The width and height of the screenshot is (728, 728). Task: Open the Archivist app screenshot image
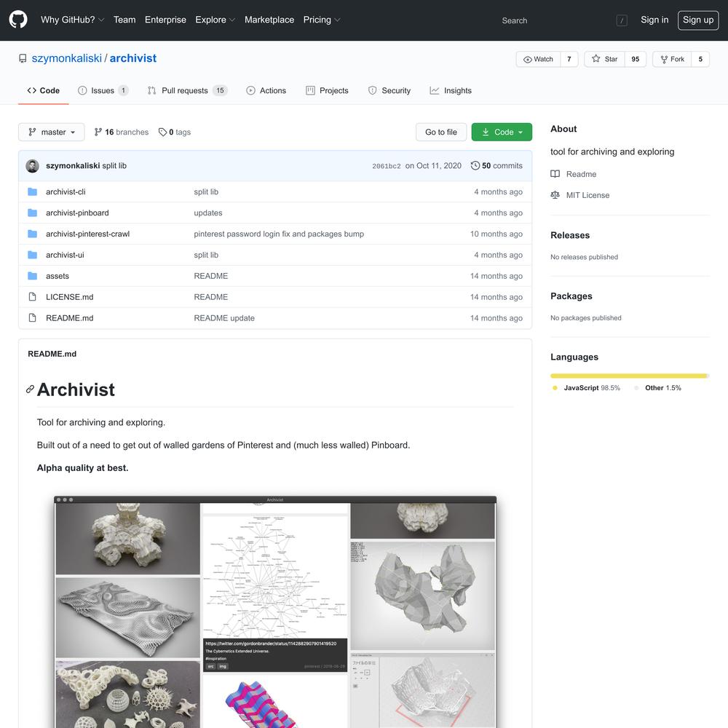[x=275, y=612]
